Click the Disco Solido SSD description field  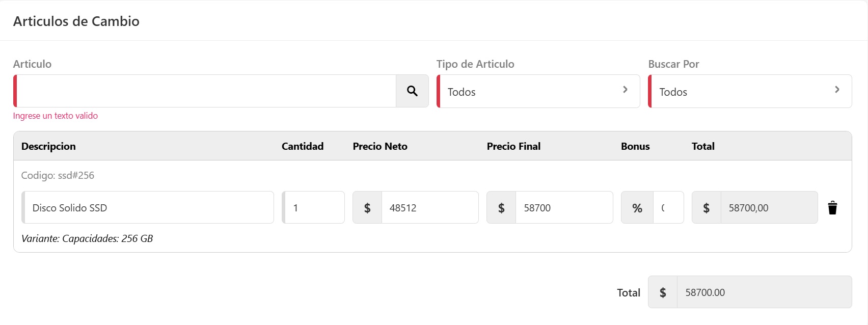(148, 208)
